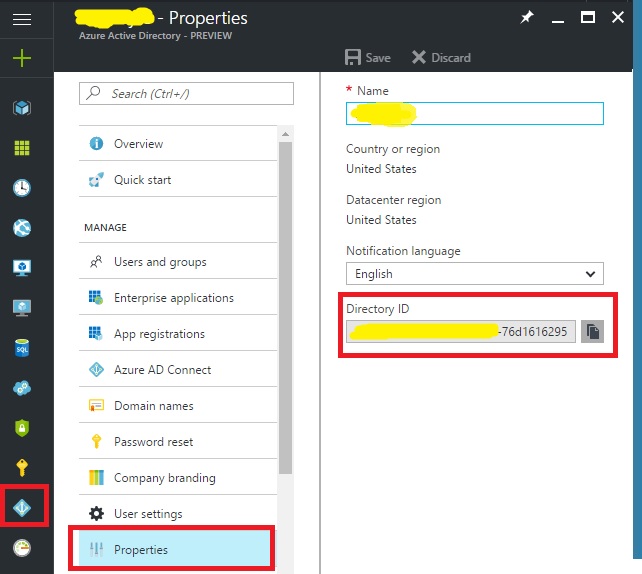Open Overview in the directory menu
Viewport: 642px width, 574px height.
[178, 144]
